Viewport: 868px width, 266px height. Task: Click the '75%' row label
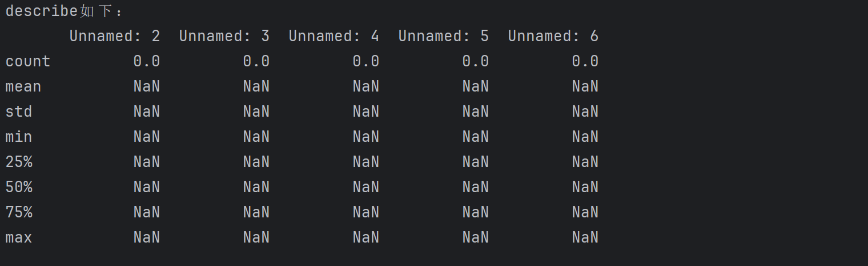pos(19,212)
